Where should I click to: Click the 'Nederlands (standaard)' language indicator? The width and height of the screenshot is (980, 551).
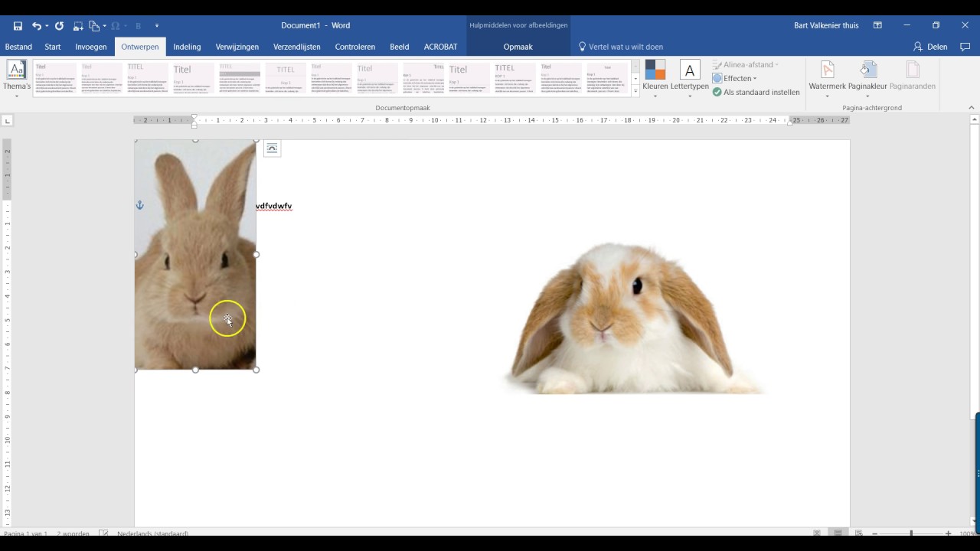152,533
